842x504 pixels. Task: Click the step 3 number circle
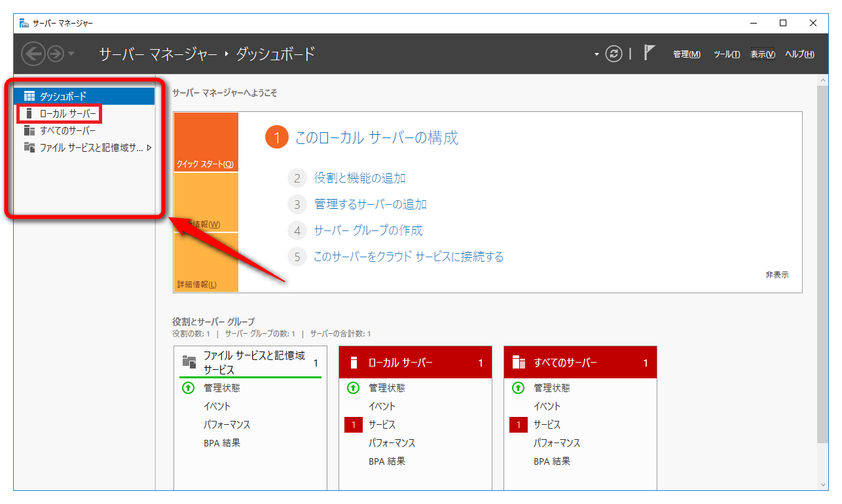(297, 204)
